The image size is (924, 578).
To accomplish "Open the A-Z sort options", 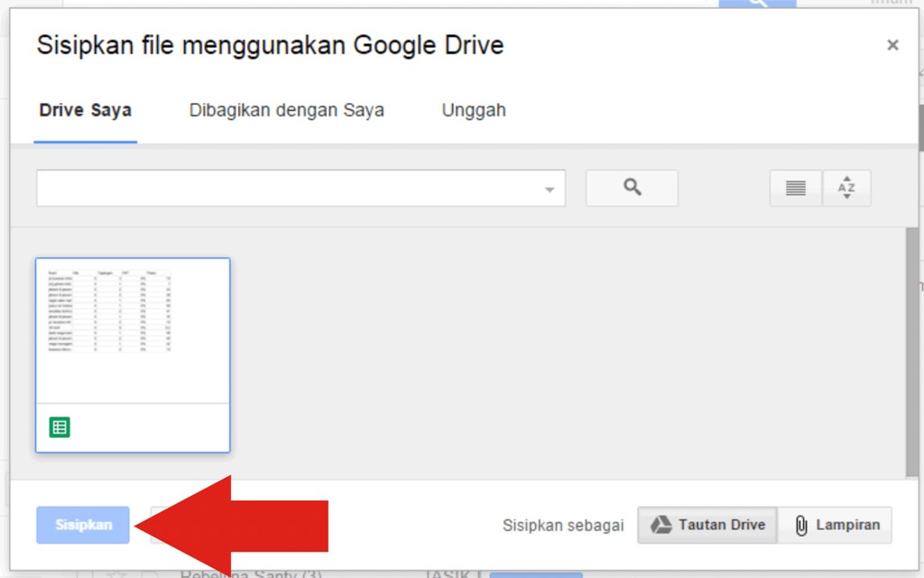I will click(846, 188).
